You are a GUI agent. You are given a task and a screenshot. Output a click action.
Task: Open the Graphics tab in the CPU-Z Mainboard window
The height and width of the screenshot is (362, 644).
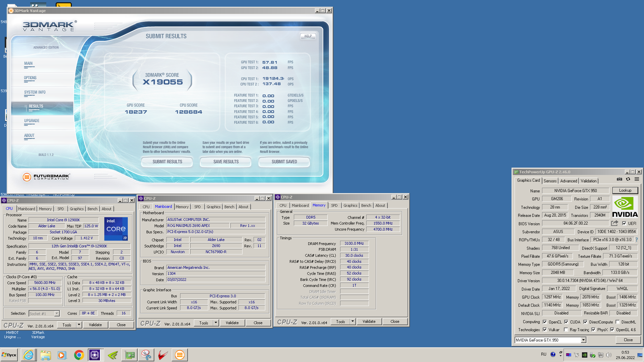click(x=213, y=207)
